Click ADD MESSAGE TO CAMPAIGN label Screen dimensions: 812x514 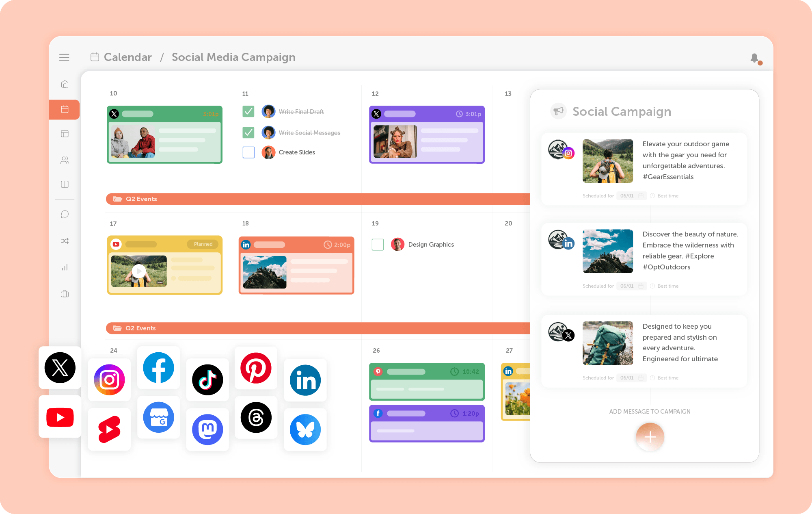(x=650, y=412)
